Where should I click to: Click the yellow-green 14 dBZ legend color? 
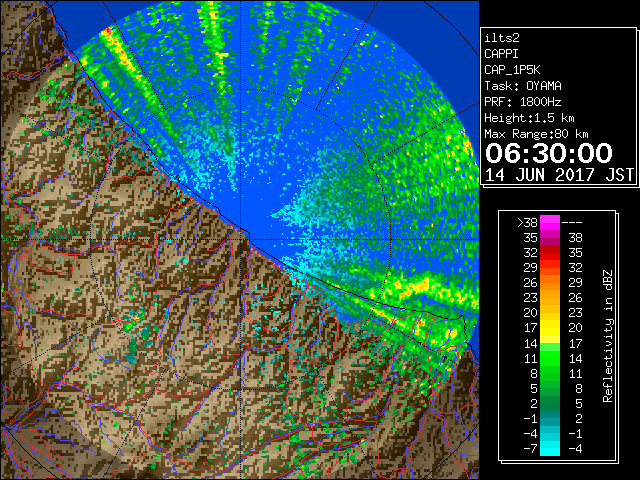pos(550,343)
